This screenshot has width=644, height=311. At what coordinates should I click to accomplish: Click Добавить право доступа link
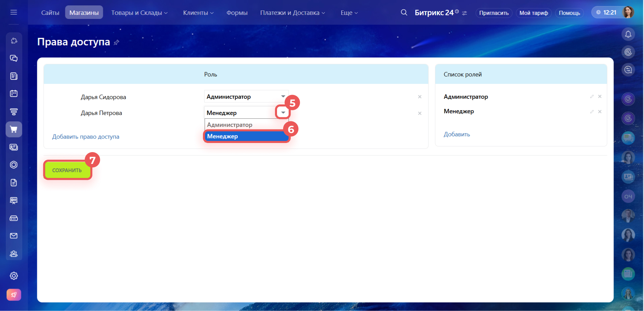(86, 137)
